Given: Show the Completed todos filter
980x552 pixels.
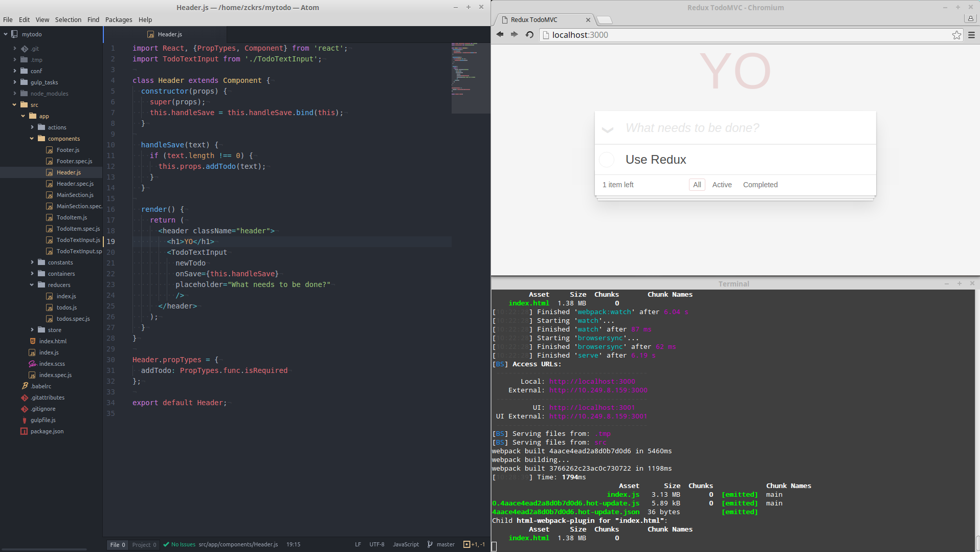Looking at the screenshot, I should (x=760, y=185).
